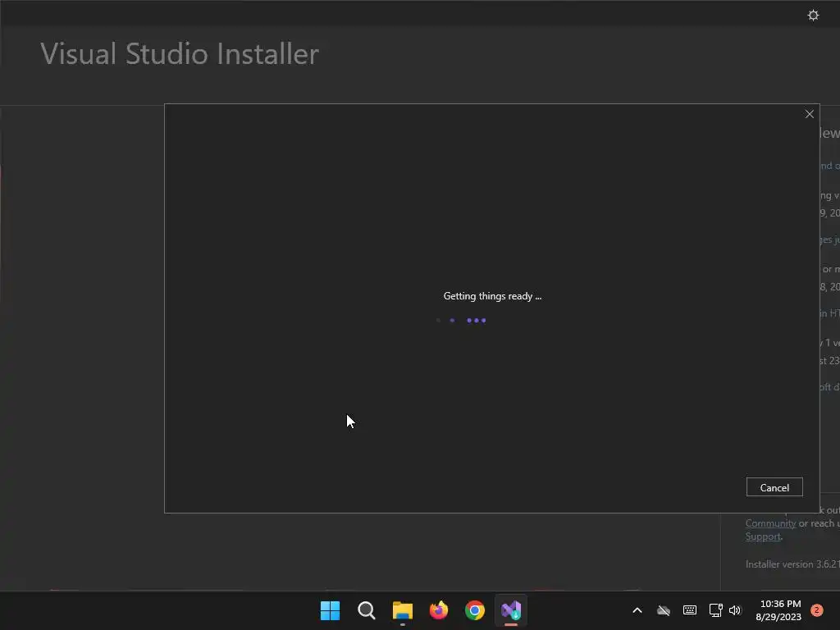Click the Cancel button in the dialog
This screenshot has height=630, width=840.
774,487
